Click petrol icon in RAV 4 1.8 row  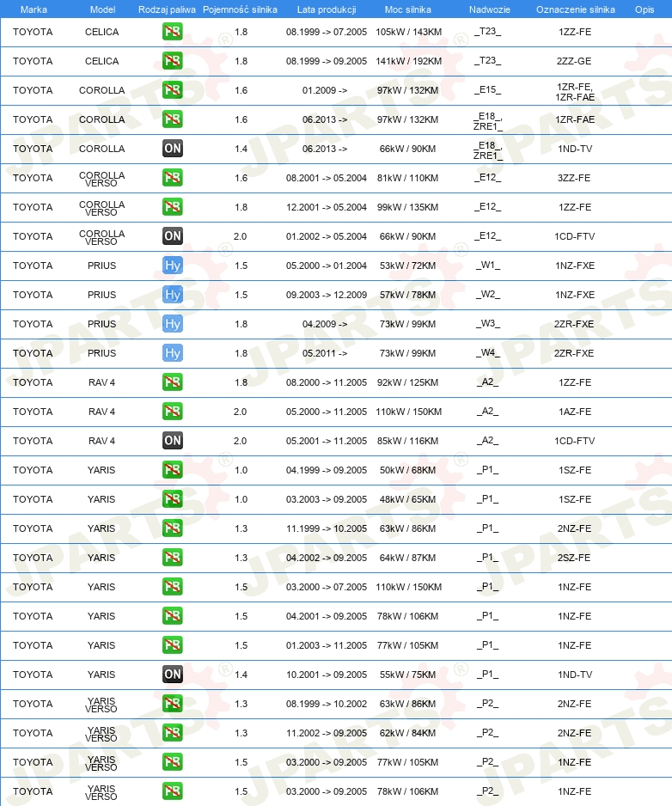[172, 382]
